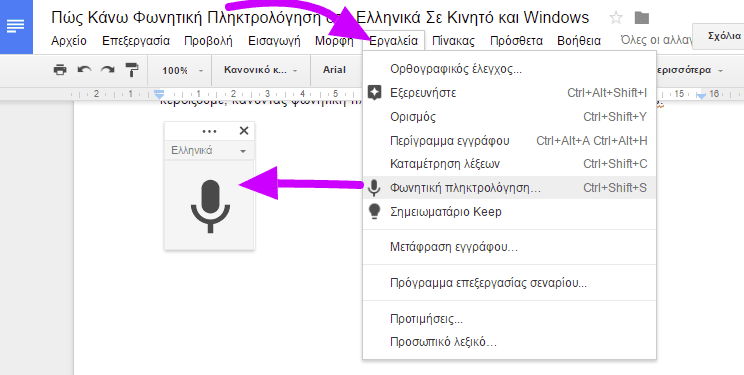This screenshot has height=375, width=744.
Task: Open the Μορφή menu
Action: (x=334, y=41)
